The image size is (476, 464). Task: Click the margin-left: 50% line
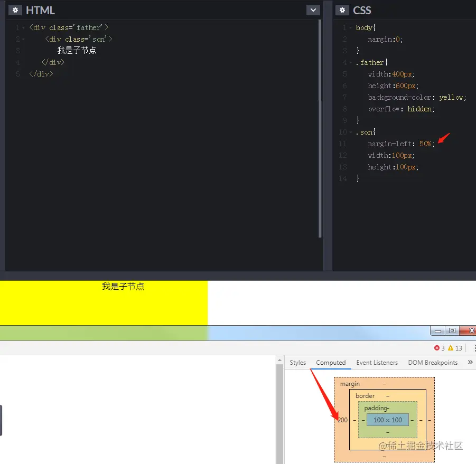[x=401, y=144]
